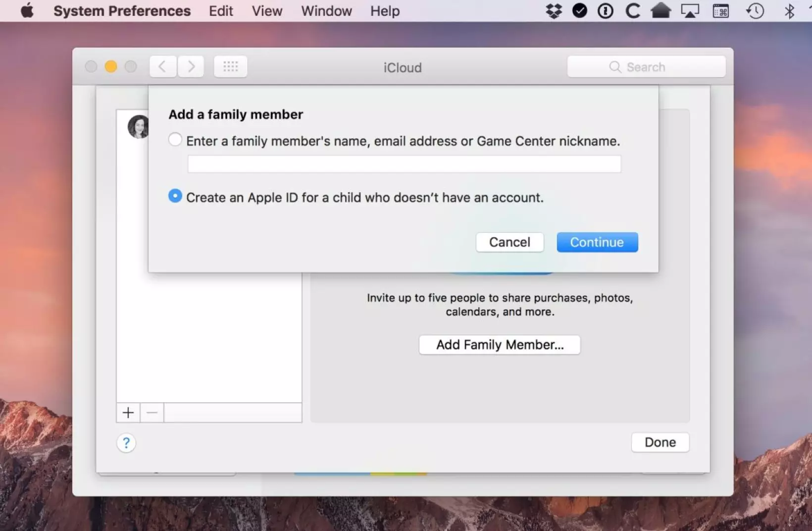Open the AirPlay display menu

pyautogui.click(x=690, y=11)
